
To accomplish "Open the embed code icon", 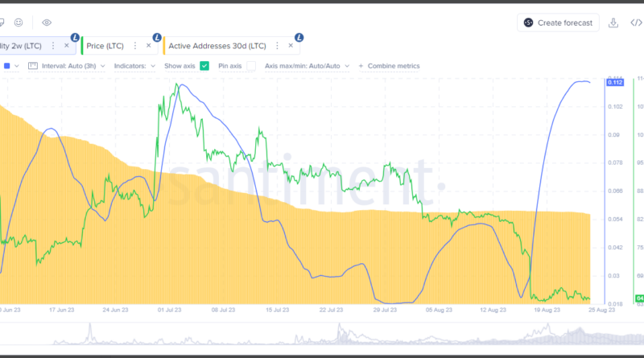I will [x=636, y=23].
